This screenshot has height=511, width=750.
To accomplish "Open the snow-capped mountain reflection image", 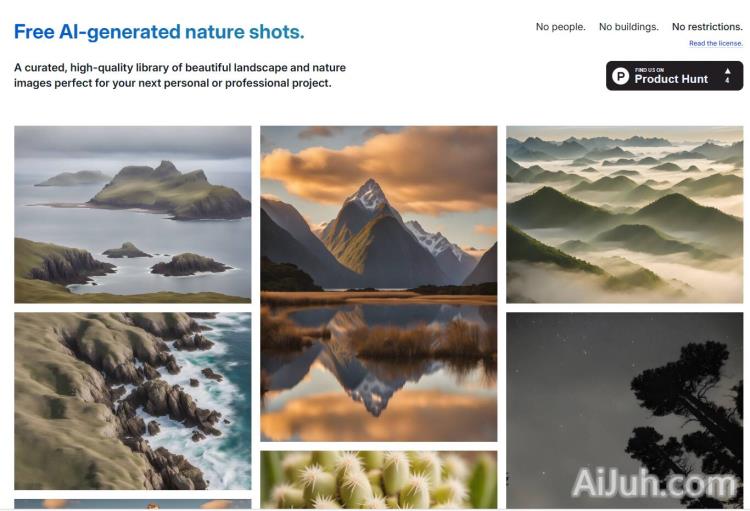I will (x=378, y=283).
